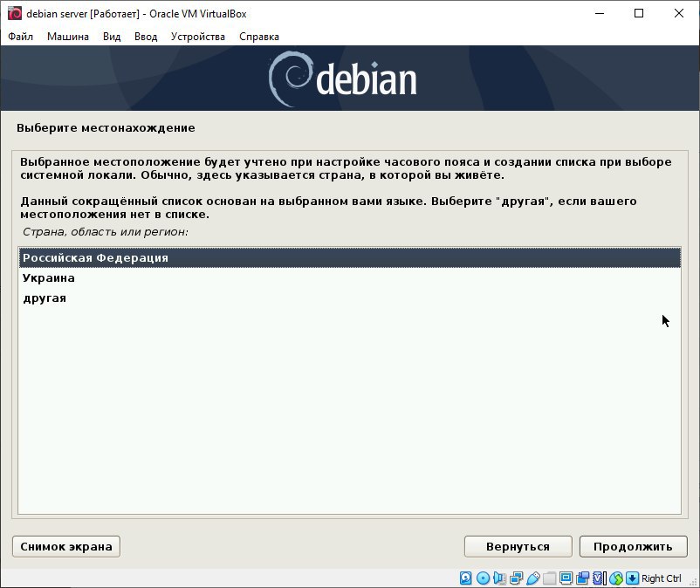Close the VirtualBox window
The image size is (700, 588).
pyautogui.click(x=678, y=13)
